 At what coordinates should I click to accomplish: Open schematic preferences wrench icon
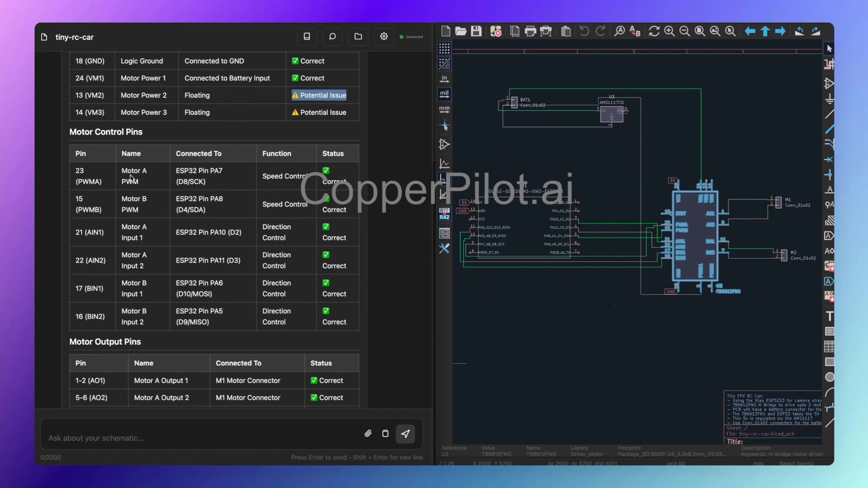(x=444, y=249)
